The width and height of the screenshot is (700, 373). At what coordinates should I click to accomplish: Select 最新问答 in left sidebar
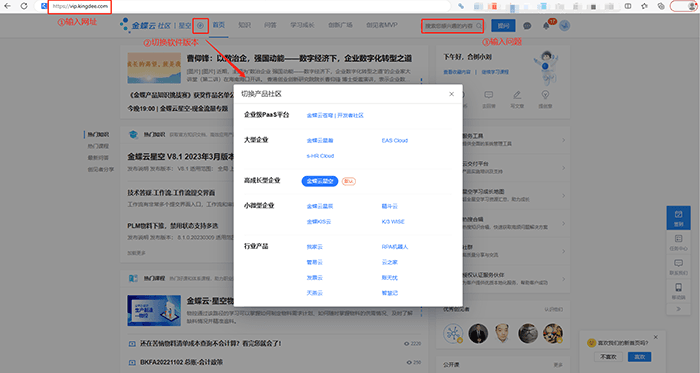[x=98, y=157]
